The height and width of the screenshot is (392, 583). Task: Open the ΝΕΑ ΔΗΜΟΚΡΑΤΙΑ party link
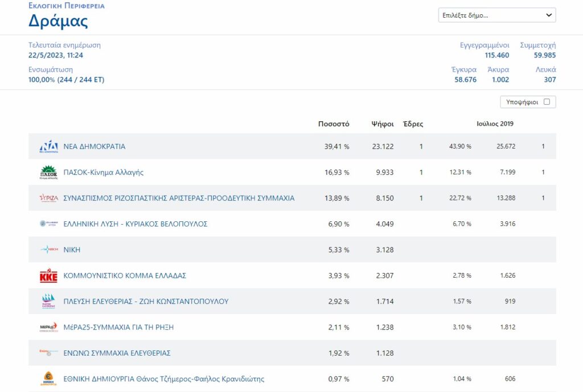pos(94,147)
